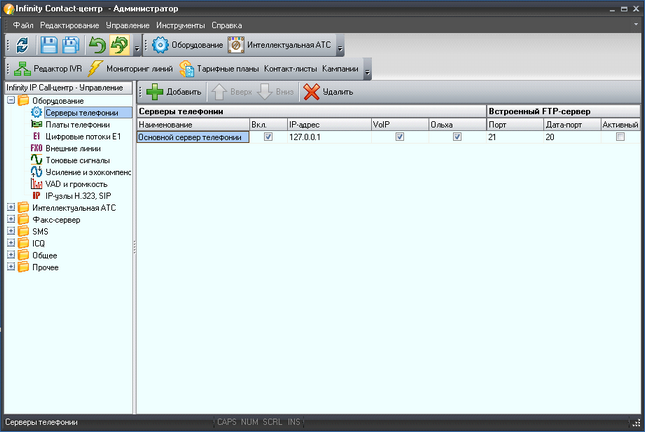
Task: Click IP address cell 127.0.0.1
Action: point(329,137)
